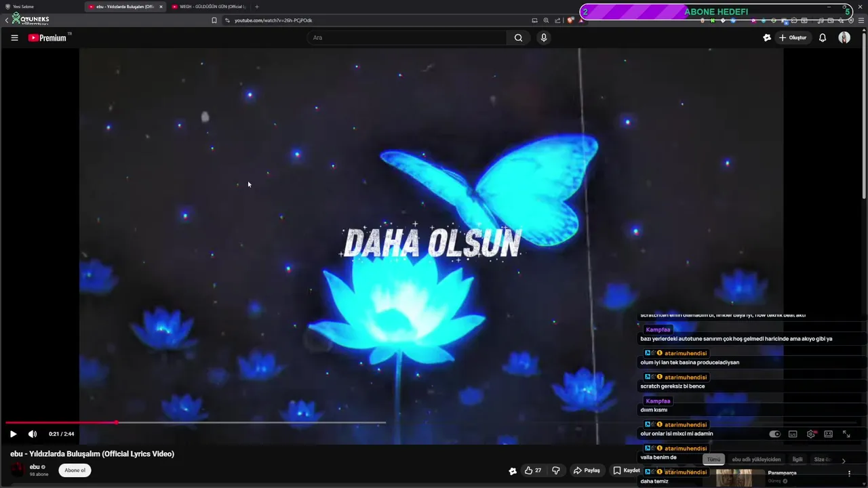This screenshot has width=868, height=488.
Task: Click the video title text
Action: click(92, 454)
